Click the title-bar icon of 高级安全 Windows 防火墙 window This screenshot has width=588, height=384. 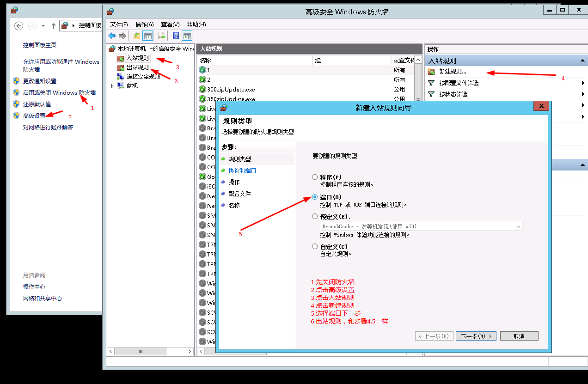(110, 11)
